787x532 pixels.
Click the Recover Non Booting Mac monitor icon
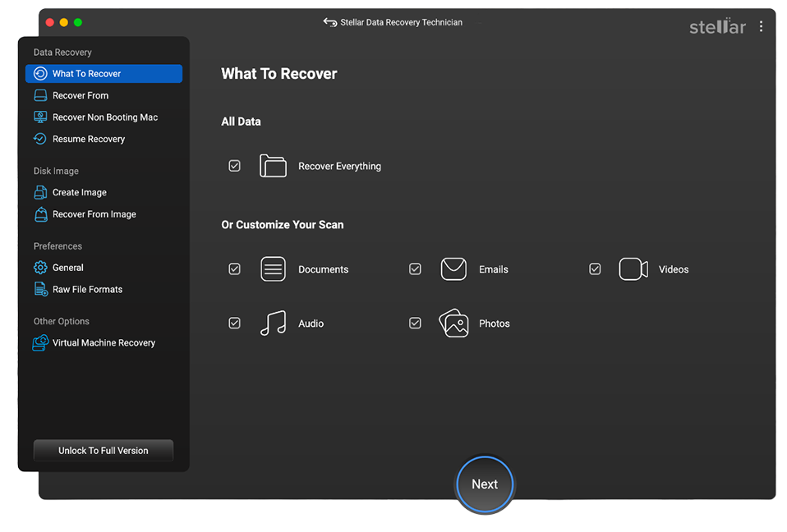[40, 117]
